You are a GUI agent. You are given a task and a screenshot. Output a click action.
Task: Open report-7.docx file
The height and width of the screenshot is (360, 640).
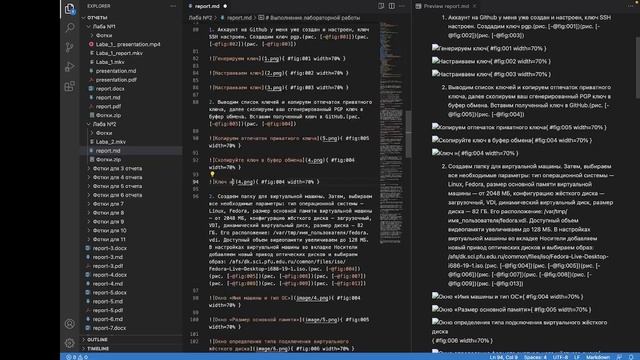tap(109, 328)
